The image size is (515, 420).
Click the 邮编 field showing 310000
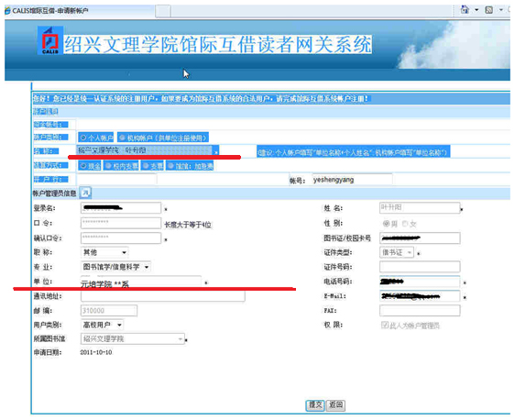[x=109, y=311]
